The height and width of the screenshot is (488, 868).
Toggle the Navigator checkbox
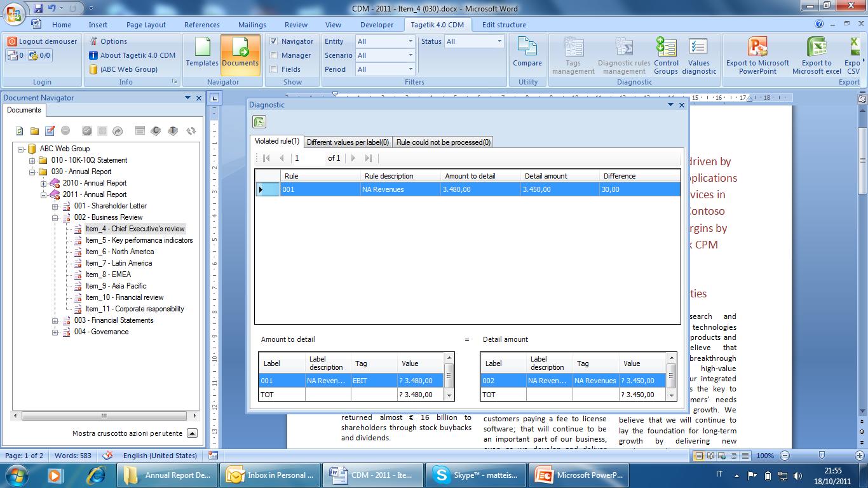[274, 41]
